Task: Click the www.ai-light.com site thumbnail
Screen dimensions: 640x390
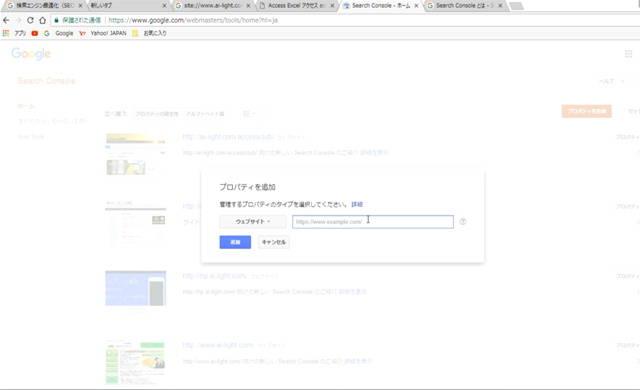Action: 136,363
